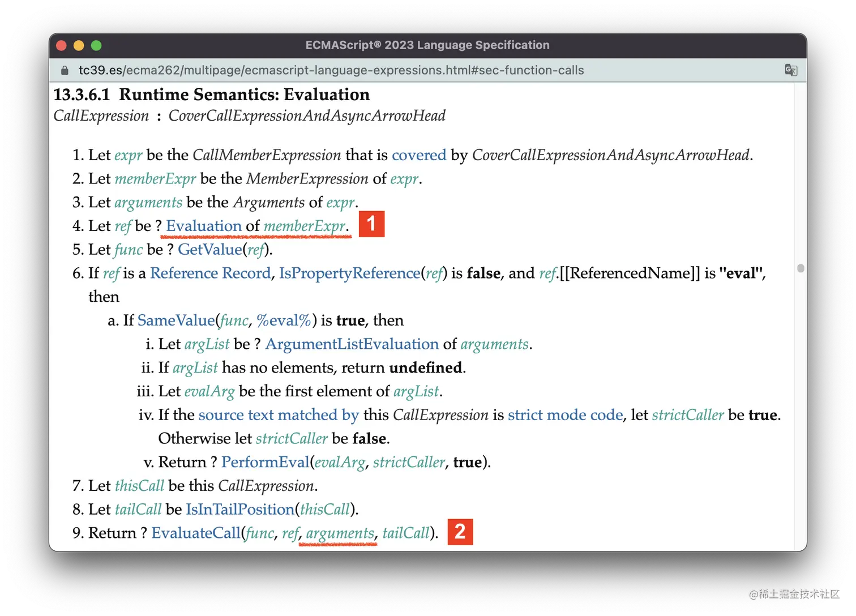Close the browser window with red button
The image size is (856, 616).
[62, 45]
